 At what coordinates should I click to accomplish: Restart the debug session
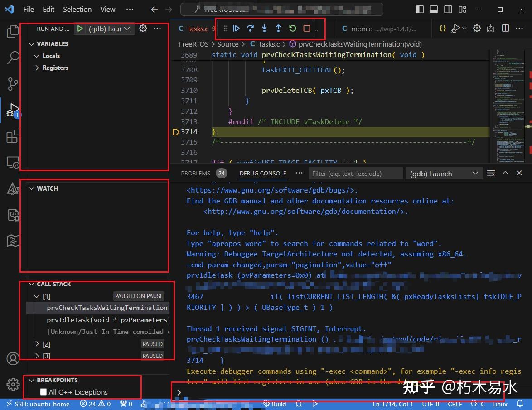pos(292,28)
